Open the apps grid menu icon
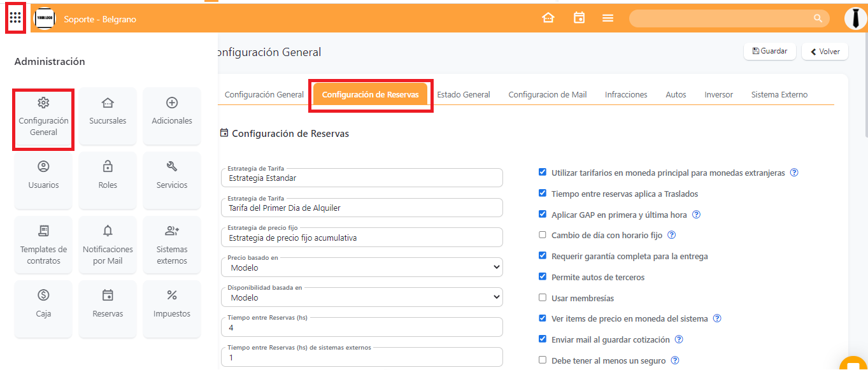Screen dimensions: 868x370 pyautogui.click(x=15, y=18)
